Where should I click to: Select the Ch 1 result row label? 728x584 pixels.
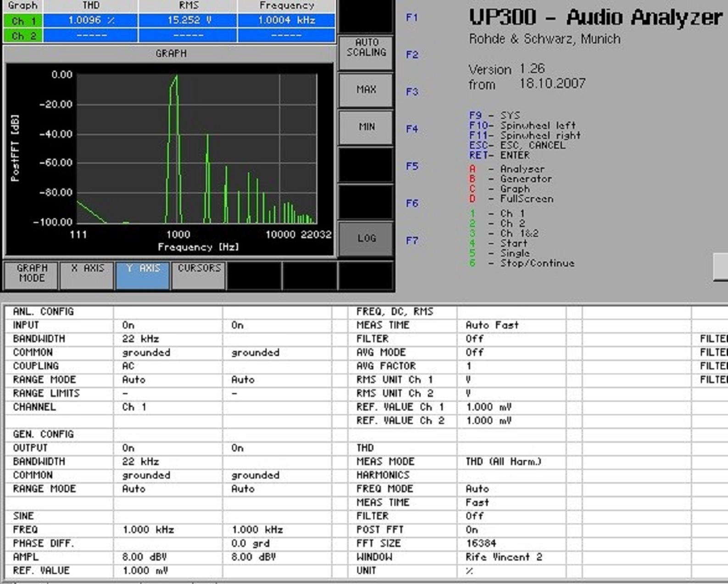(23, 21)
